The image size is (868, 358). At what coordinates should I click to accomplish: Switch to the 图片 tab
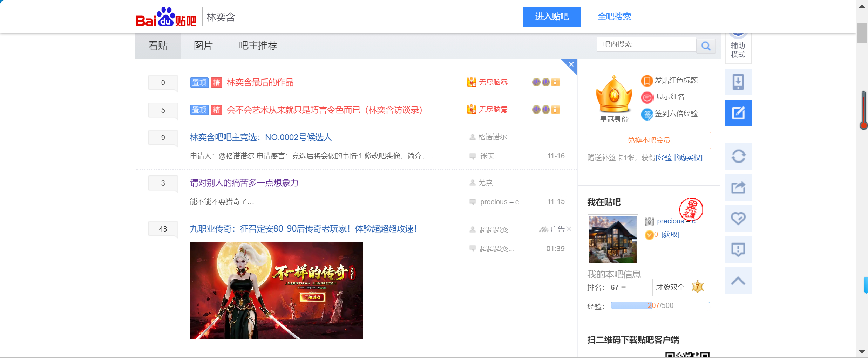tap(203, 46)
